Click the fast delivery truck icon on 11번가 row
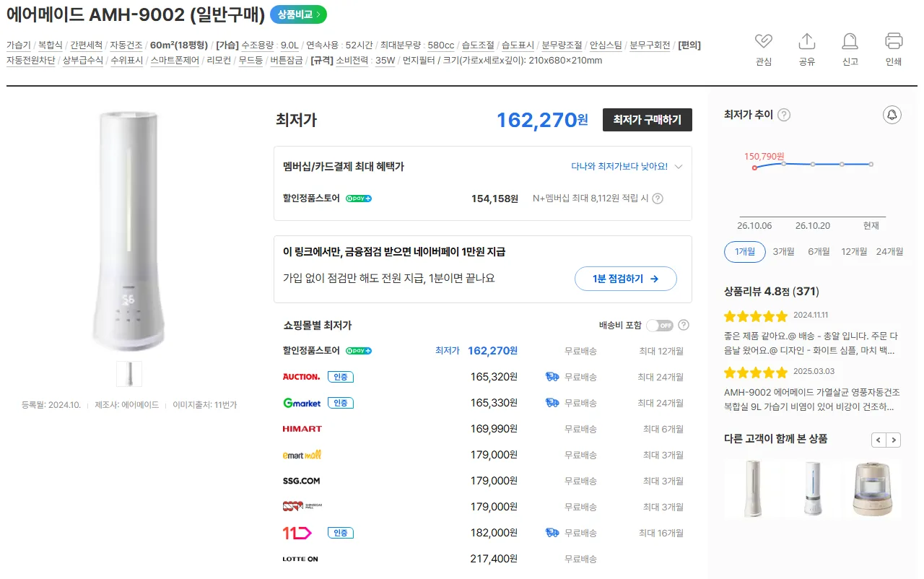This screenshot has height=579, width=924. [552, 533]
